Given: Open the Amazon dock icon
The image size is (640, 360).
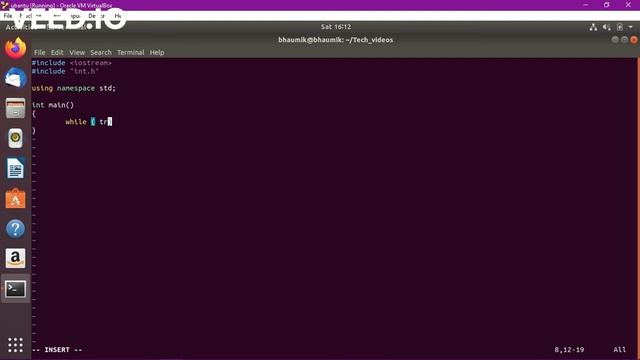Looking at the screenshot, I should tap(16, 258).
